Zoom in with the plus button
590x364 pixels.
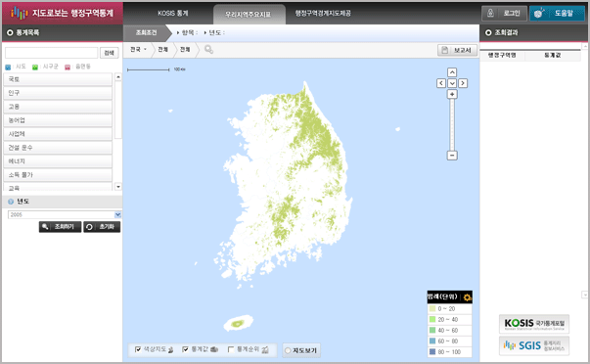(x=452, y=94)
